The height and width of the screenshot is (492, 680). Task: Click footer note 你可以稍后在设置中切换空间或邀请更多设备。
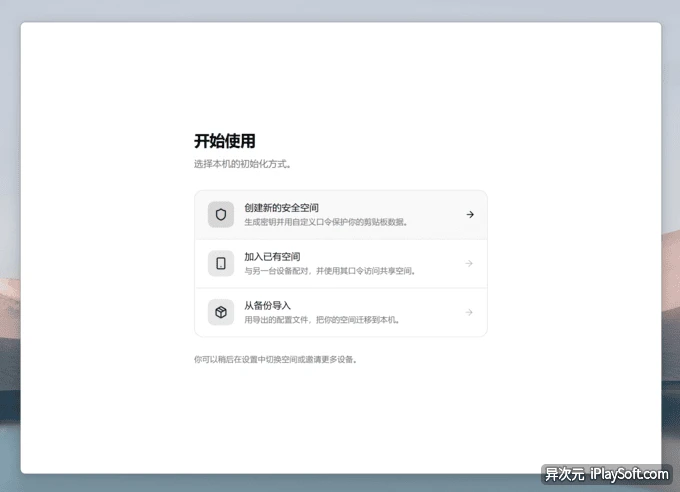pos(275,359)
